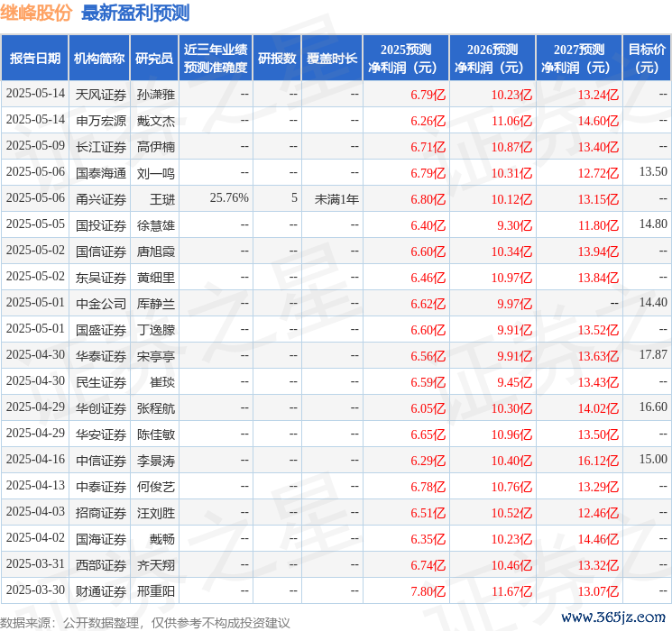
Task: Click analyst name 徐慧雄
Action: tap(155, 225)
